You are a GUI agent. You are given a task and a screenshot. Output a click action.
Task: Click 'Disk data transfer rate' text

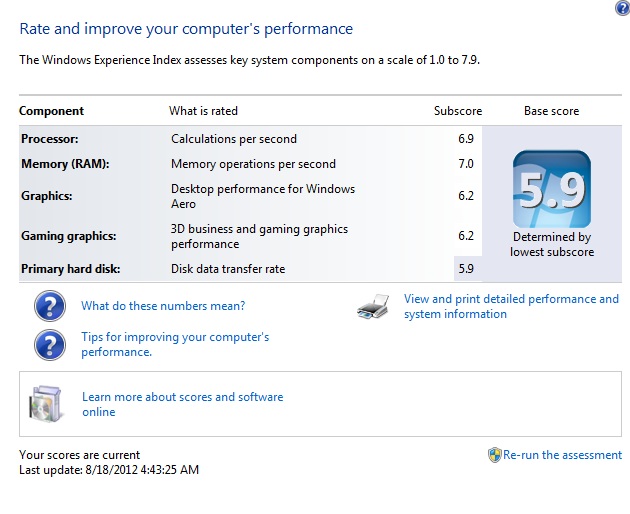(228, 269)
